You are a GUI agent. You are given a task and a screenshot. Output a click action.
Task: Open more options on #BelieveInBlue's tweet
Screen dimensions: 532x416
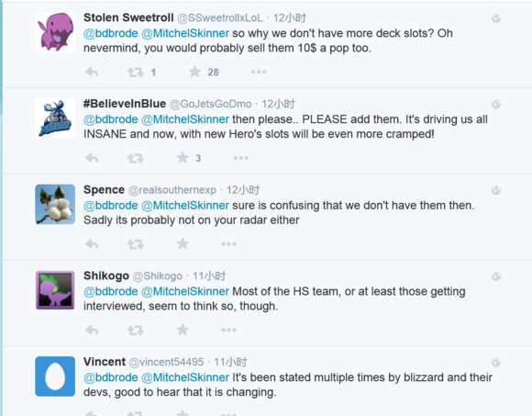click(241, 158)
